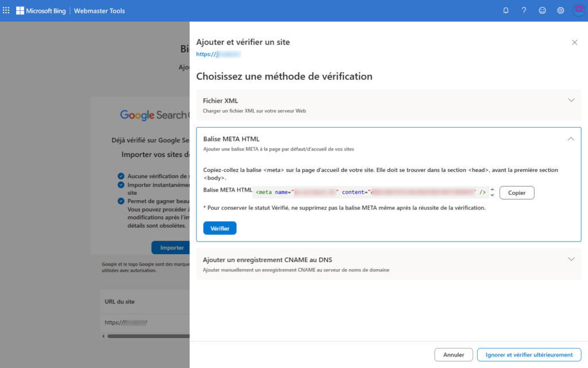Screen dimensions: 588x368
Task: Click the Balise META HTML heading text
Action: click(231, 139)
